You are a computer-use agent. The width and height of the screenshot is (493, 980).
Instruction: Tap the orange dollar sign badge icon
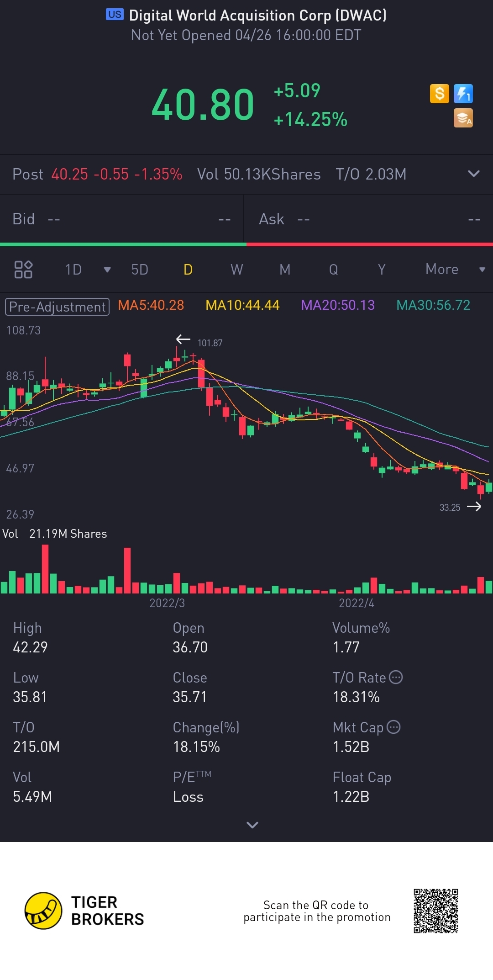pos(440,94)
